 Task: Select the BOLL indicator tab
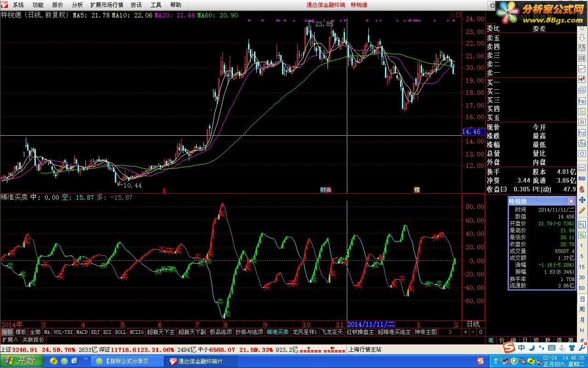click(120, 332)
